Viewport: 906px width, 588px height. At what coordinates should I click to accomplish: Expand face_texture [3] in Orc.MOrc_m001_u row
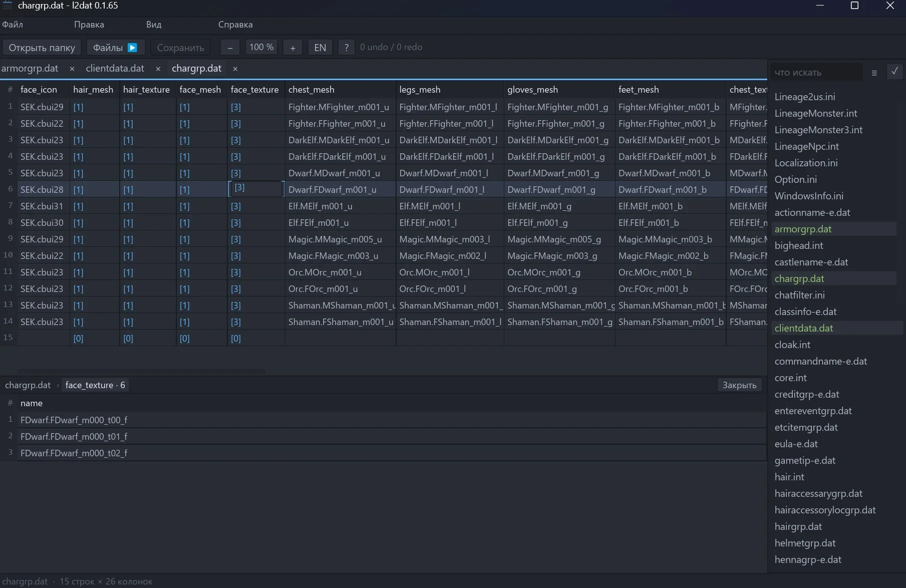(236, 272)
